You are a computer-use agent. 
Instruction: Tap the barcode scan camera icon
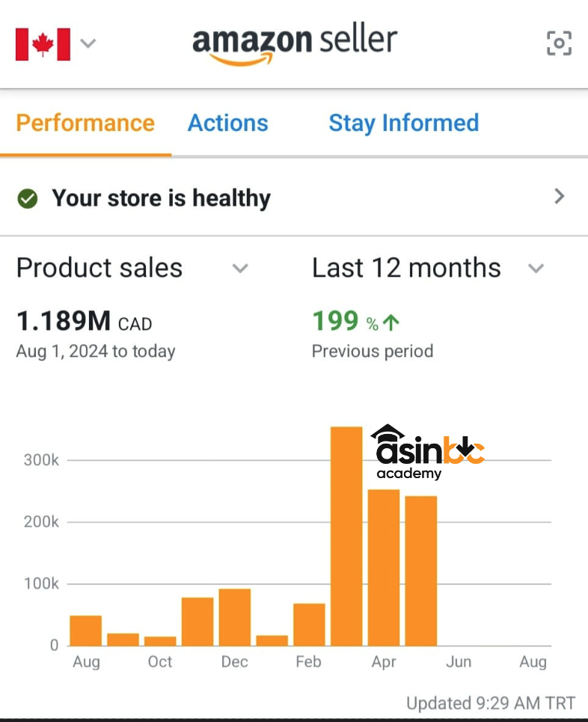coord(559,43)
